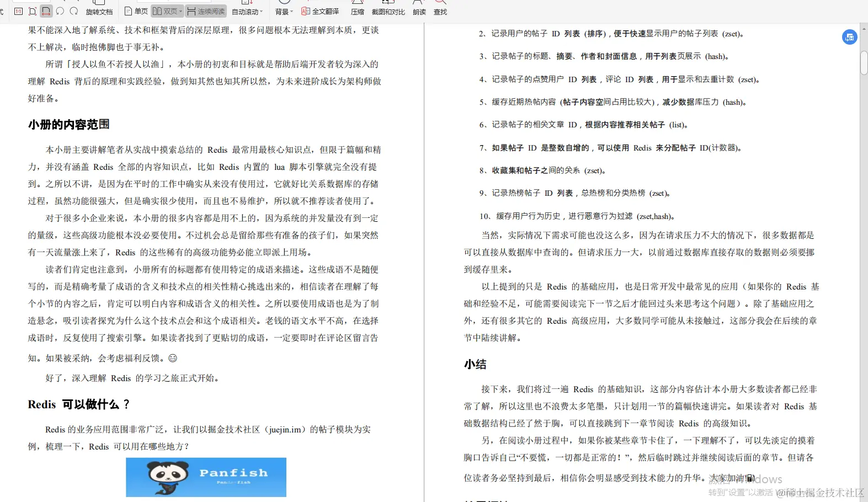Click list item 10 缓存用户行为历史

(x=578, y=216)
